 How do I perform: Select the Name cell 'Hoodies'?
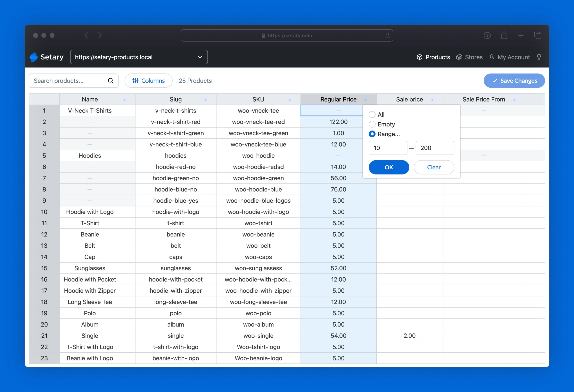click(97, 156)
